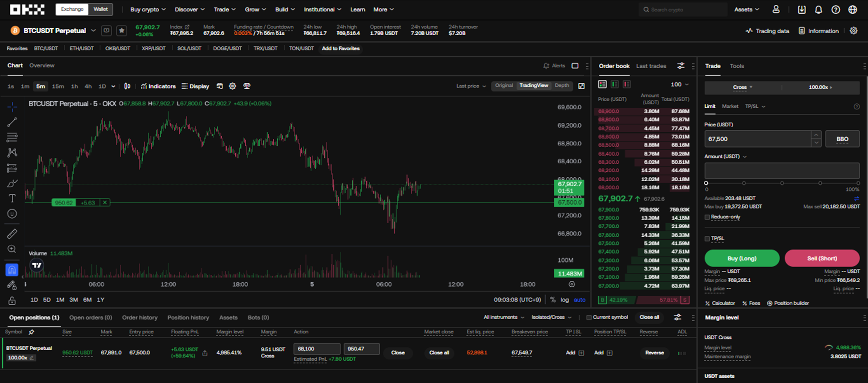Check the Current symbol checkbox

click(x=589, y=317)
